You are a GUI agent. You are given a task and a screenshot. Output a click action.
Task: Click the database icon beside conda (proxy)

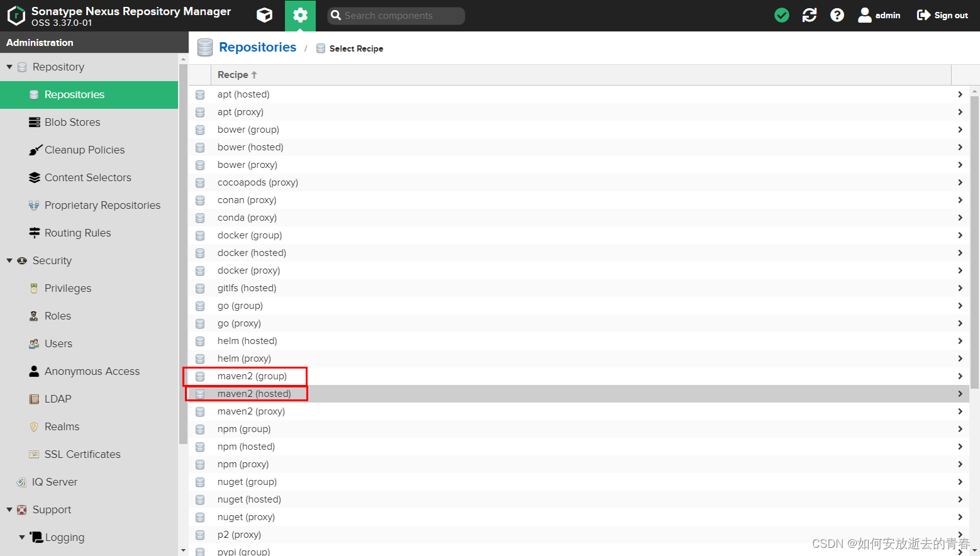point(200,218)
